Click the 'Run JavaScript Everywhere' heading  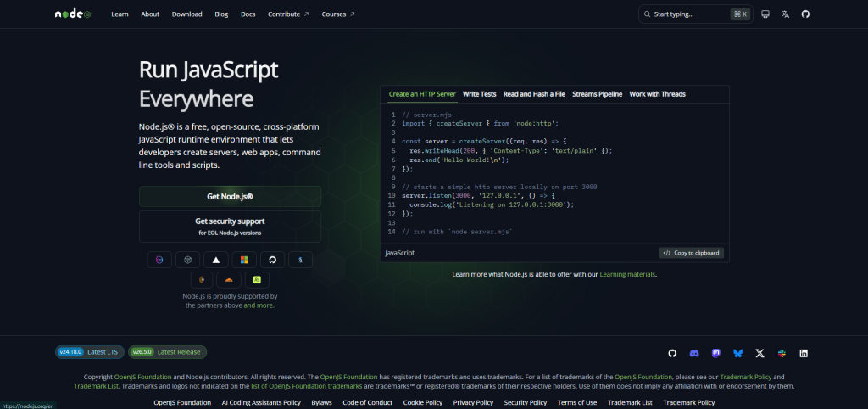[x=209, y=85]
